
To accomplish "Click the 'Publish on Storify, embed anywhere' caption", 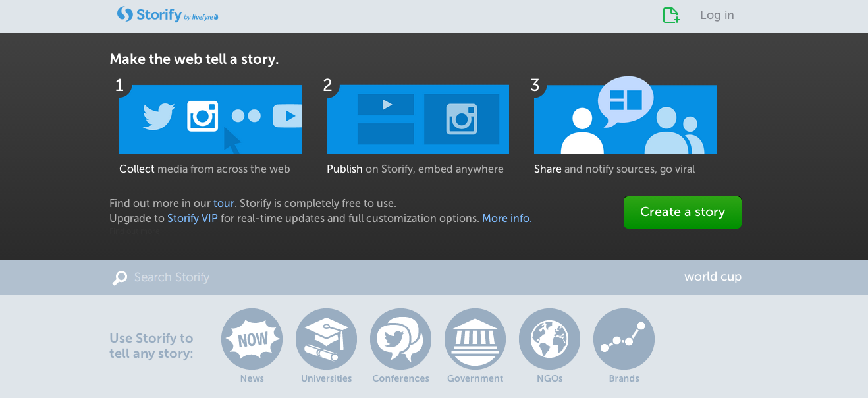I will point(415,169).
